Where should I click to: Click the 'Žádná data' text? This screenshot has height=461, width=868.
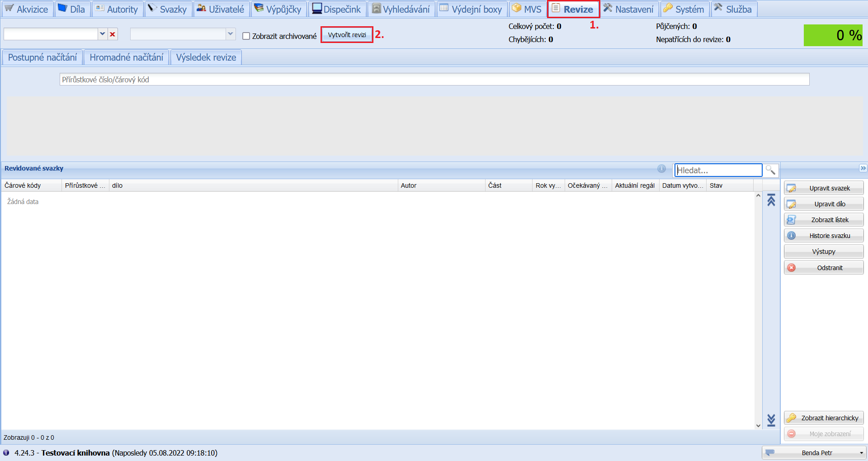23,202
